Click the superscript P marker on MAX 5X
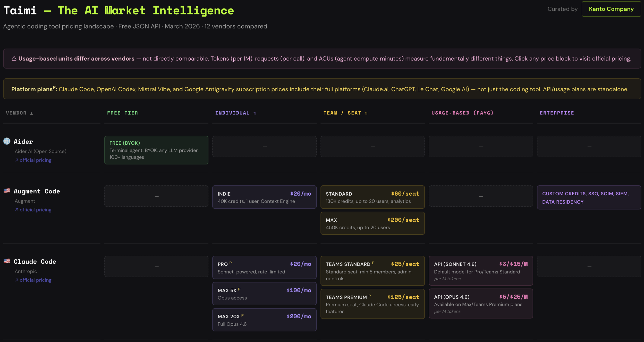 240,289
